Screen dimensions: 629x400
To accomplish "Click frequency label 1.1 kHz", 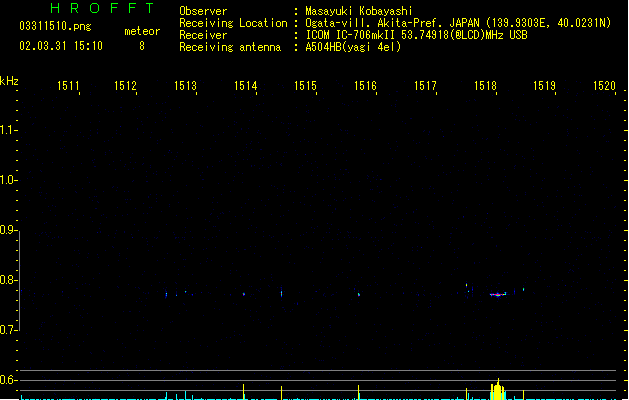I will [x=7, y=130].
